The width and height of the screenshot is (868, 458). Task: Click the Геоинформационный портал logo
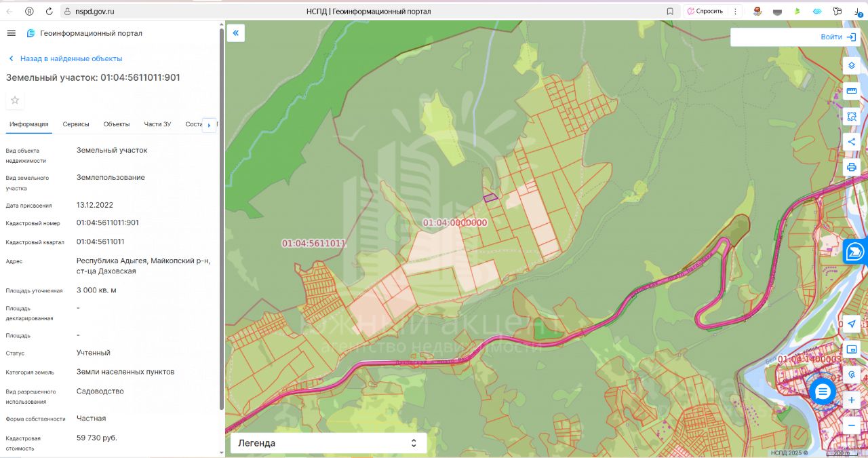coord(84,33)
